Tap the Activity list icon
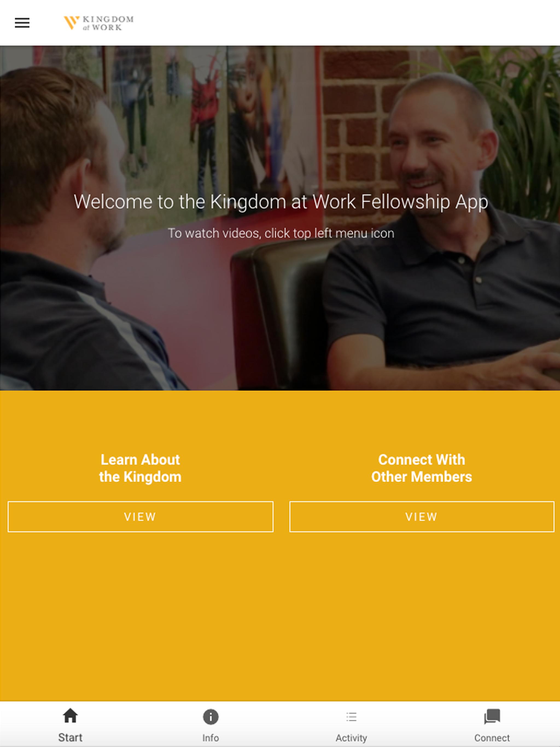Image resolution: width=560 pixels, height=747 pixels. 351,717
